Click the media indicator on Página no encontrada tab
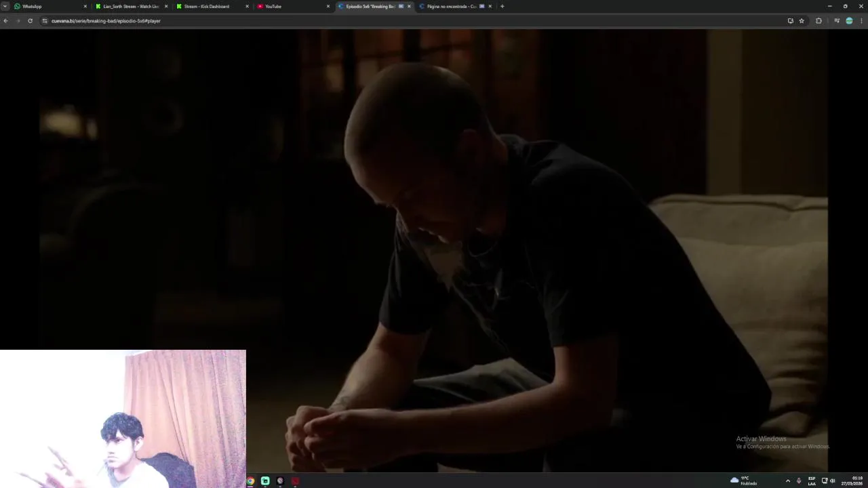Screen dimensions: 868x488 coord(481,6)
